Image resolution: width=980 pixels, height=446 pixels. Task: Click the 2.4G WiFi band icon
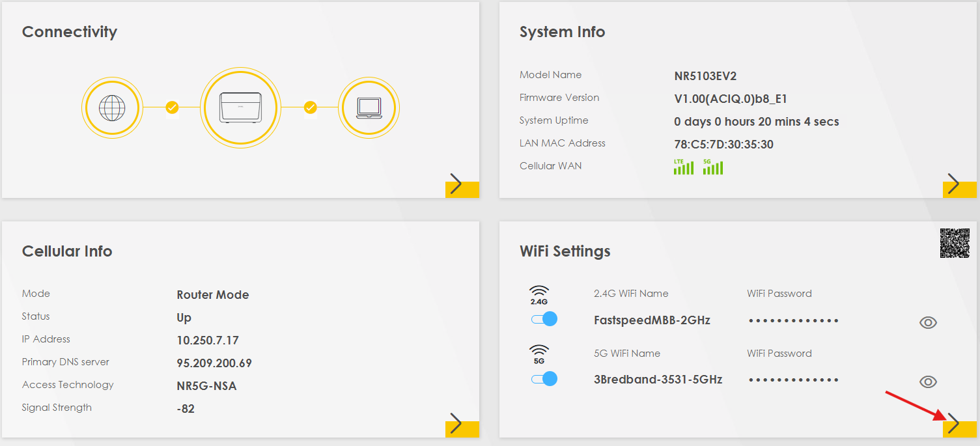tap(539, 296)
